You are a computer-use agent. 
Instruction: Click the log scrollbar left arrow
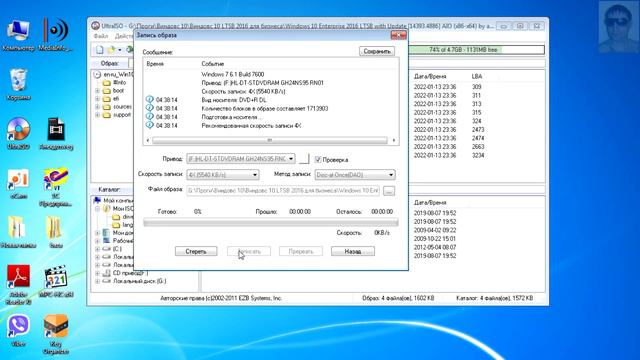(x=148, y=140)
